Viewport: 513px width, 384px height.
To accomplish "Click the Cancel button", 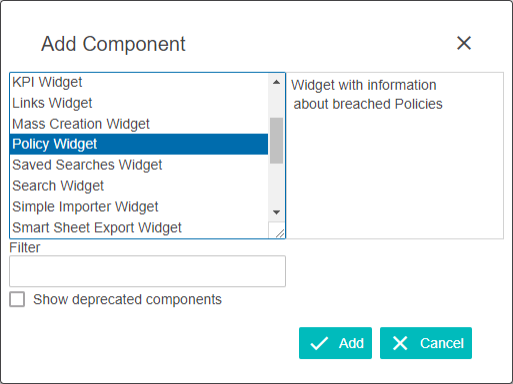I will tap(426, 343).
